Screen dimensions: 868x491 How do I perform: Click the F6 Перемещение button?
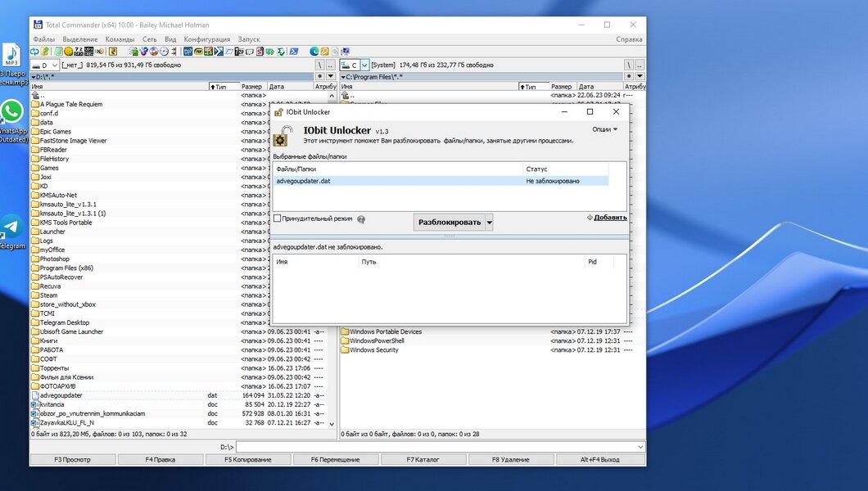pos(336,459)
